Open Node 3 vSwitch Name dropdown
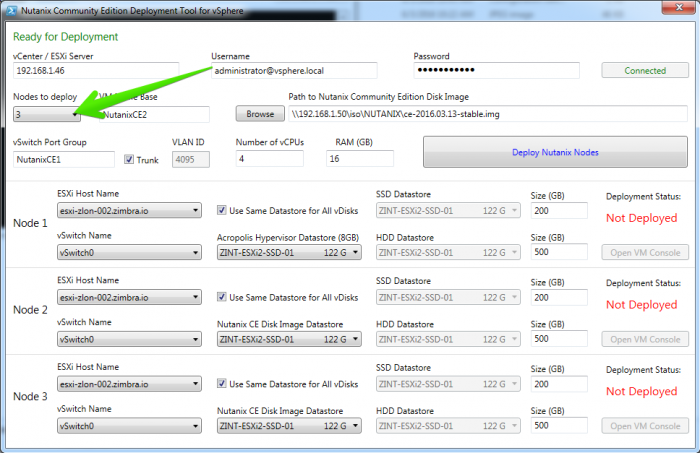This screenshot has height=453, width=700. (x=129, y=426)
